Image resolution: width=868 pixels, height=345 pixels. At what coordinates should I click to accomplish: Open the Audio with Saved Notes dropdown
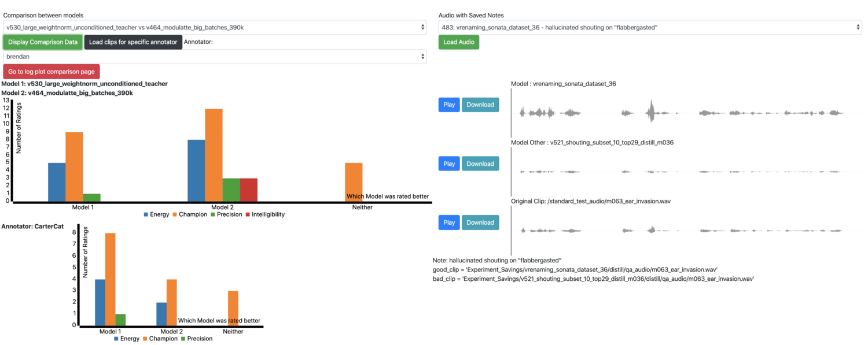[x=650, y=27]
